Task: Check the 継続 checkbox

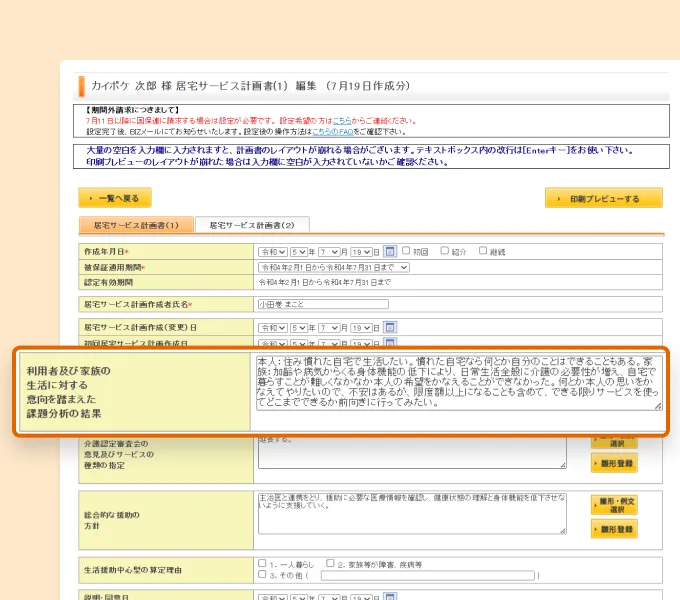Action: coord(483,251)
